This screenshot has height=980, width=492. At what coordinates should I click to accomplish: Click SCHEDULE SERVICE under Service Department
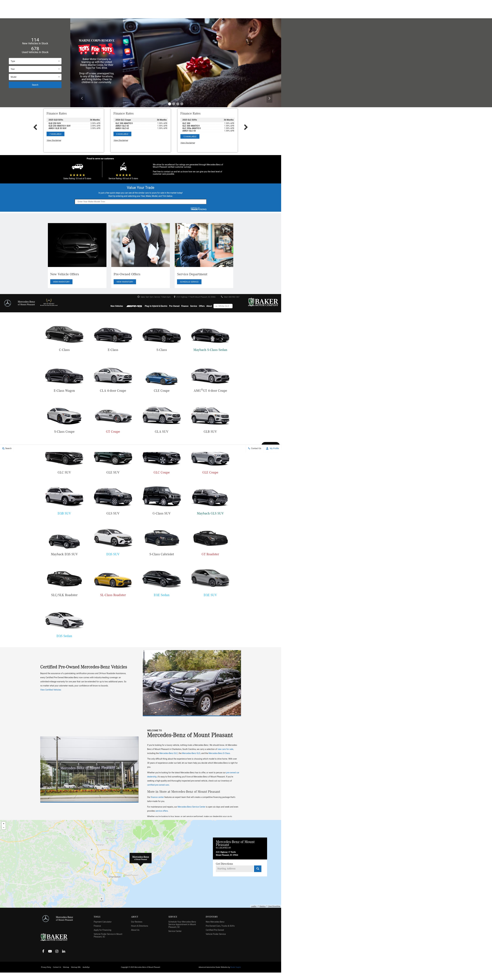pos(189,282)
